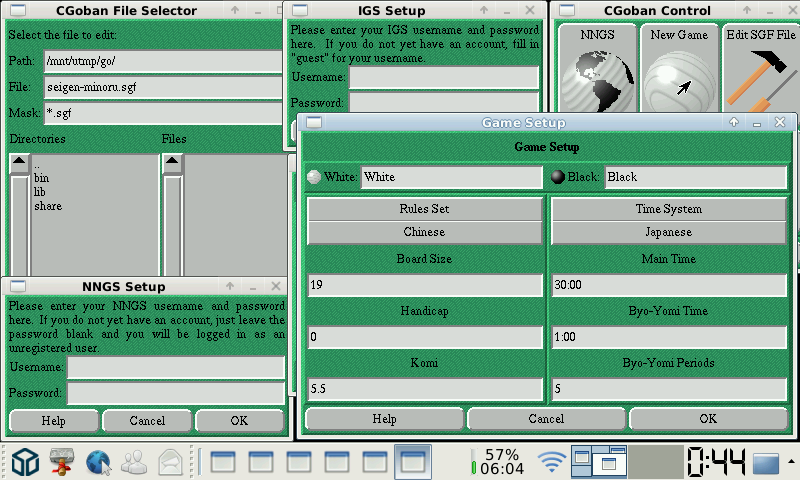Screen dimensions: 800x480
Task: Select the '..' parent directory entry
Action: pos(37,165)
